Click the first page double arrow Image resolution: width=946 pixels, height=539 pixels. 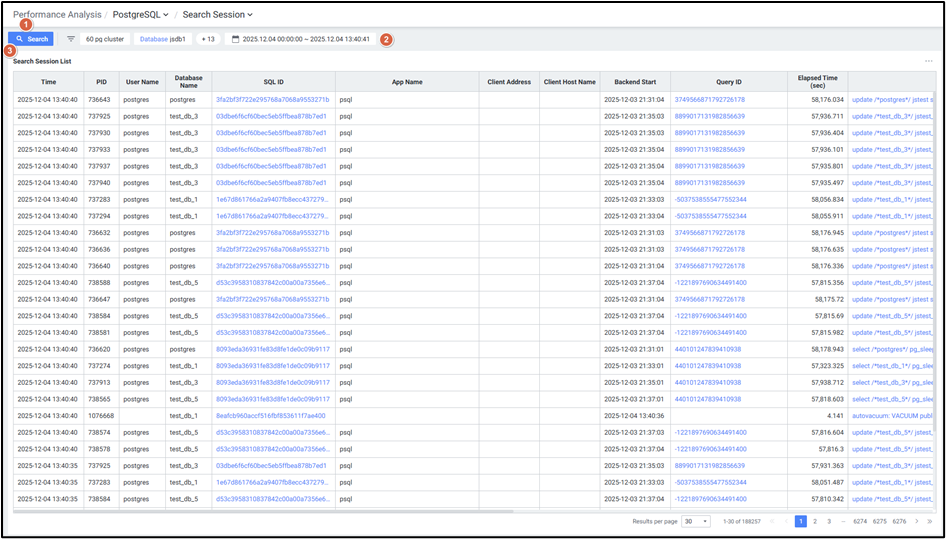[x=772, y=521]
